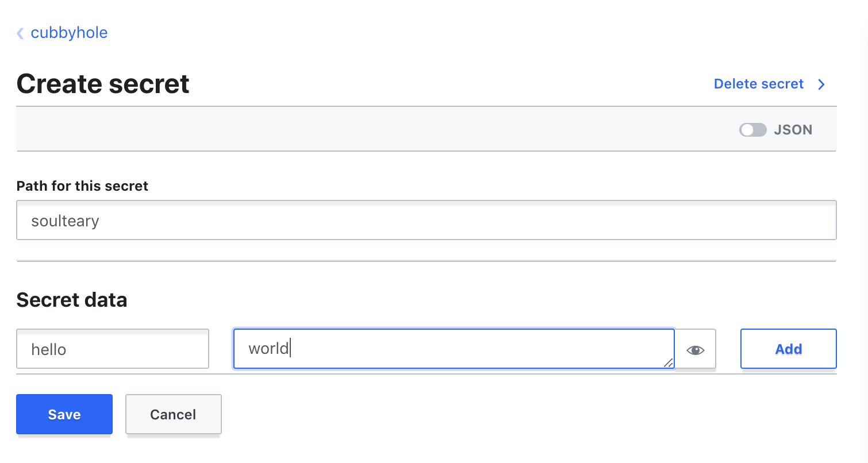Click the resize handle of the value textarea
Screen dimensions: 868x463
(668, 362)
